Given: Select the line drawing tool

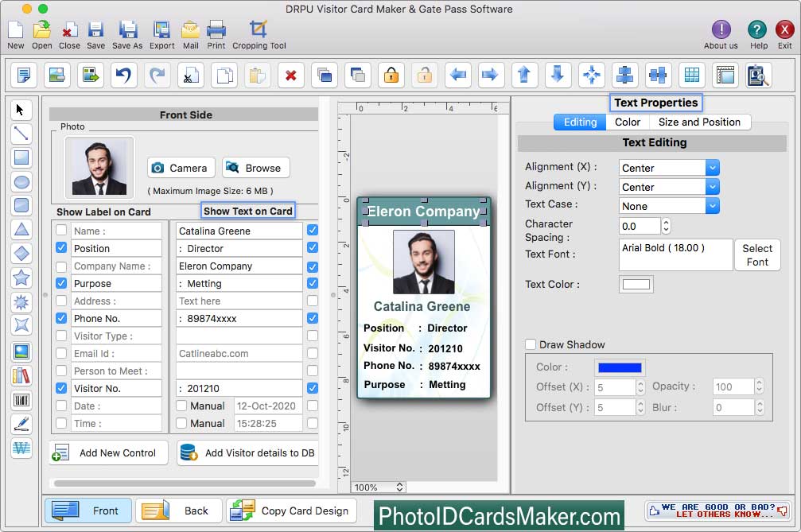Looking at the screenshot, I should pyautogui.click(x=21, y=134).
